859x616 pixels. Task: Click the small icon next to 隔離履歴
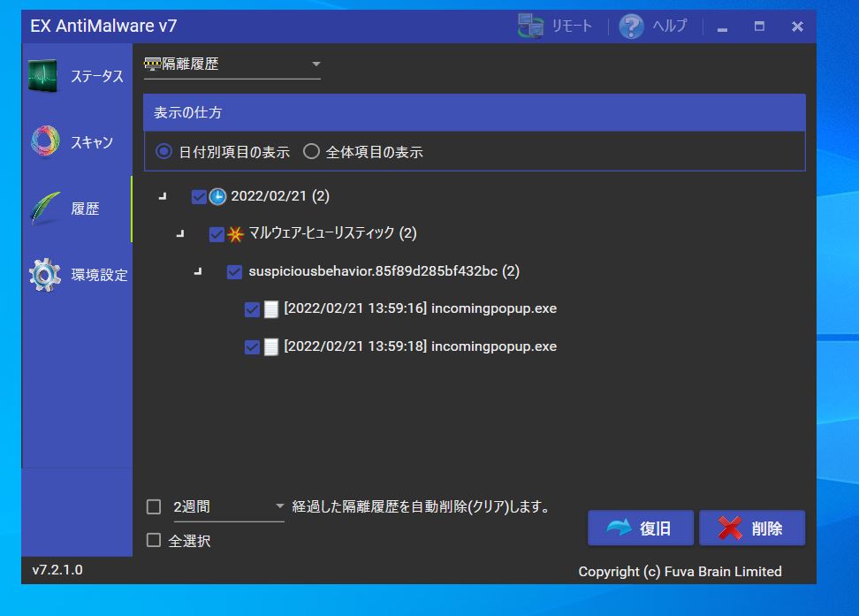pos(152,65)
